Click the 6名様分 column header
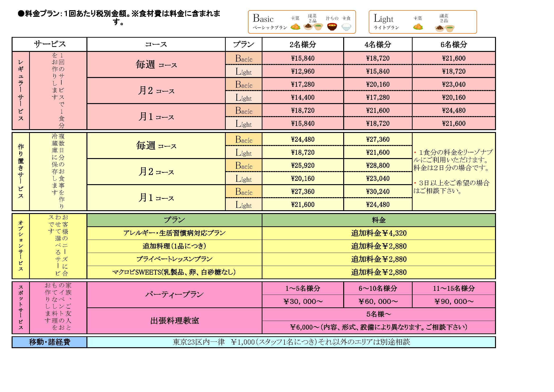Viewport: 554px width, 392px height. coord(454,44)
